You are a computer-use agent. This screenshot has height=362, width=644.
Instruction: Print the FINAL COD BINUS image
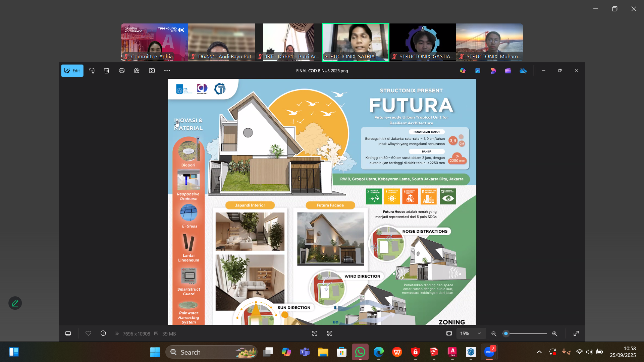point(122,71)
